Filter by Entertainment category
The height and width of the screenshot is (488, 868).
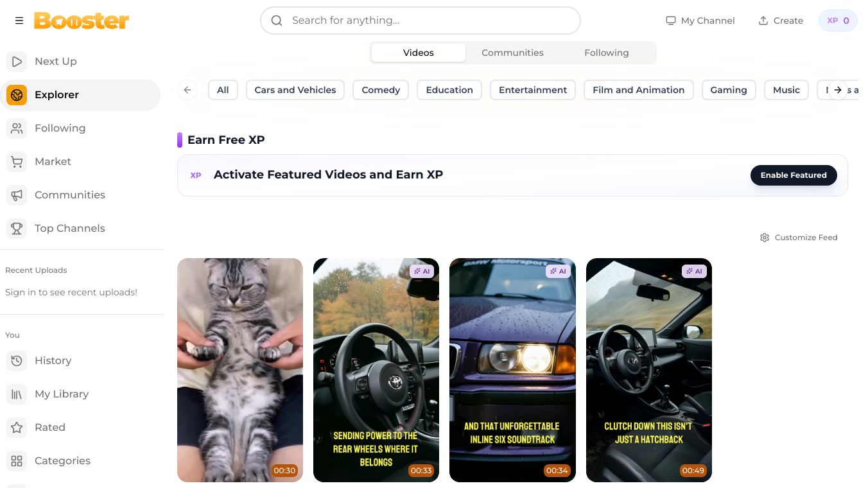(x=533, y=90)
